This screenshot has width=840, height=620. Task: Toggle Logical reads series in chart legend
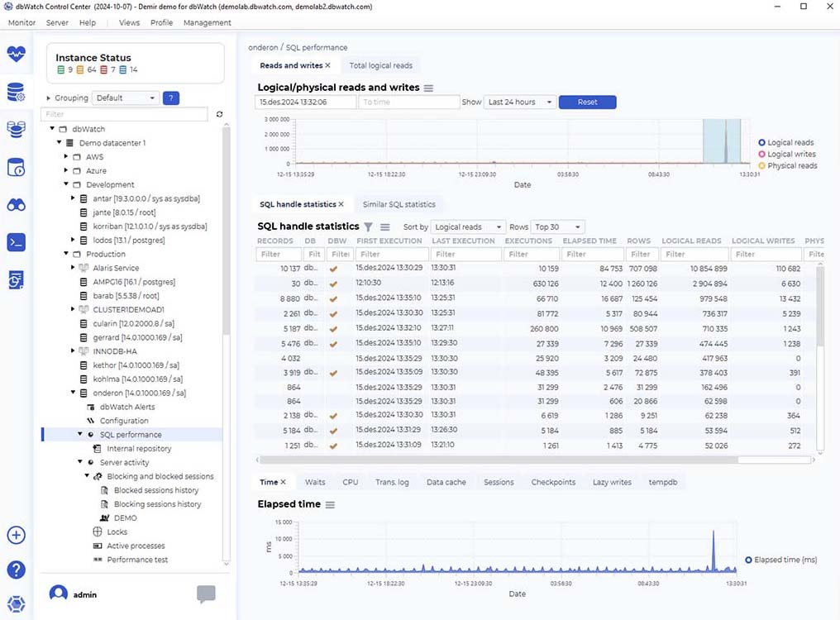point(786,142)
